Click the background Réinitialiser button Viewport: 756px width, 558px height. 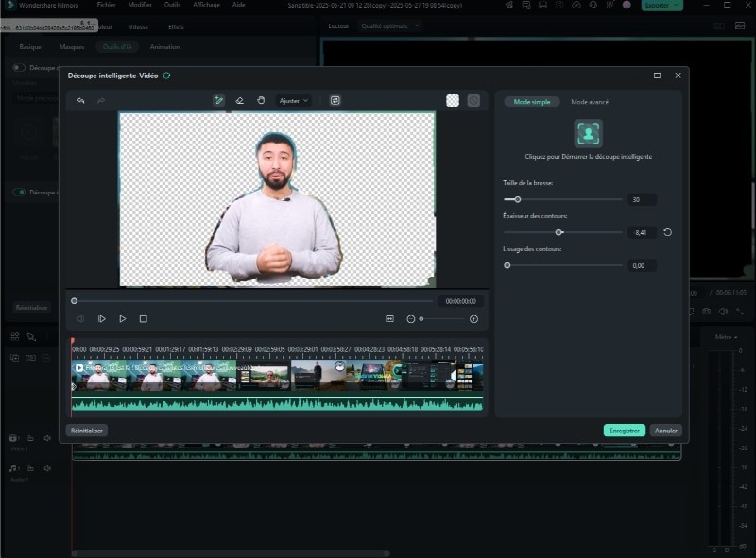point(31,308)
